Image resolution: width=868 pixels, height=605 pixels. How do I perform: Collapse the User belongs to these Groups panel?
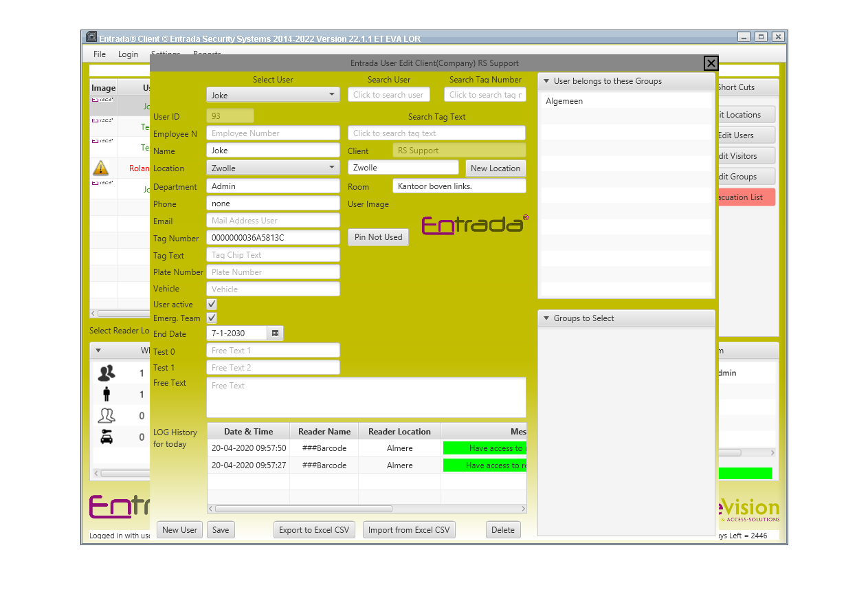[546, 81]
